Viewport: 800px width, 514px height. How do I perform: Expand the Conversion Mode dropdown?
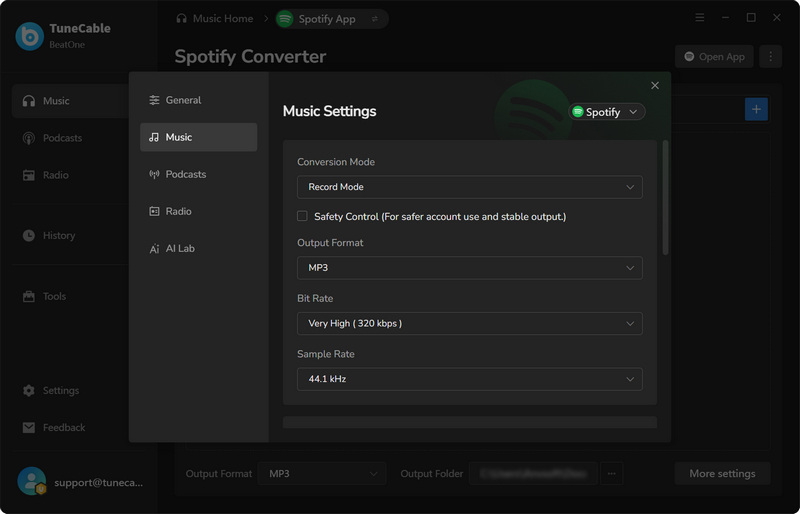[x=469, y=187]
